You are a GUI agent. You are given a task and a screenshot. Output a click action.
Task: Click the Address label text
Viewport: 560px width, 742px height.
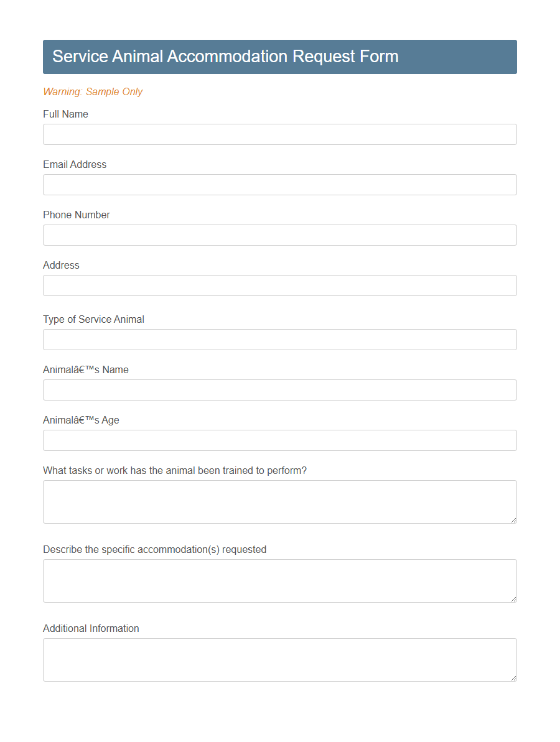61,265
